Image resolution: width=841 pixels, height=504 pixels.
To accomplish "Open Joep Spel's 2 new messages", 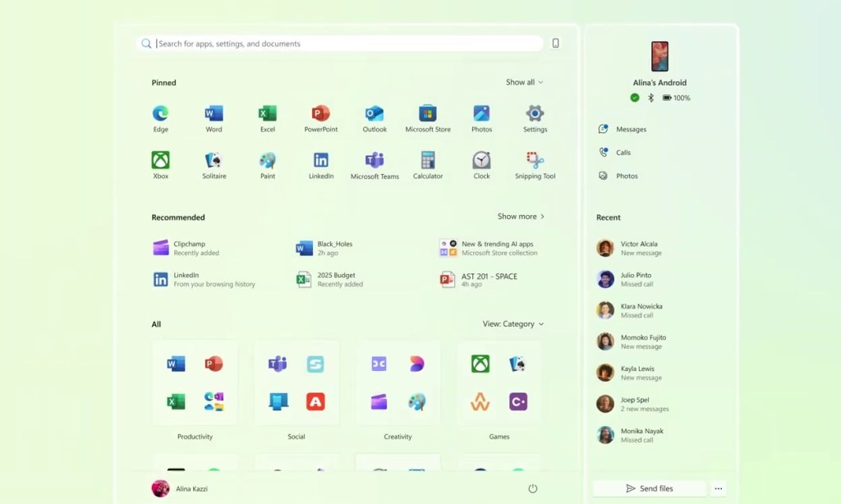I will pos(633,404).
